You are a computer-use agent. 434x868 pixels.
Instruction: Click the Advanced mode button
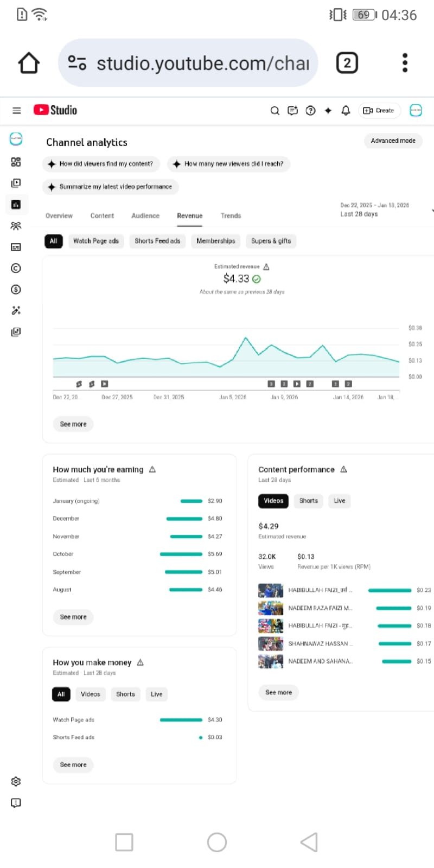point(393,141)
